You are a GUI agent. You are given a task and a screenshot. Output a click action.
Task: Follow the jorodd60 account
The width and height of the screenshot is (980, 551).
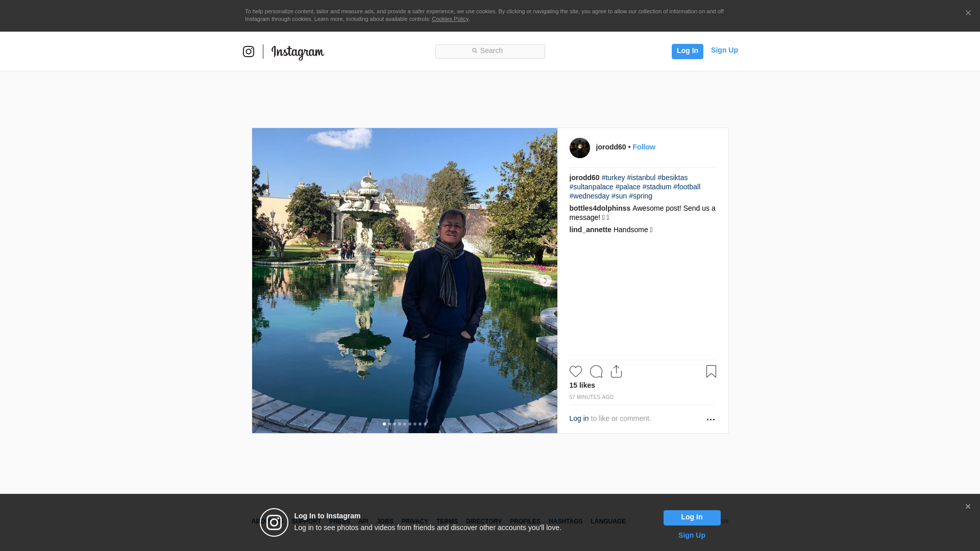644,147
